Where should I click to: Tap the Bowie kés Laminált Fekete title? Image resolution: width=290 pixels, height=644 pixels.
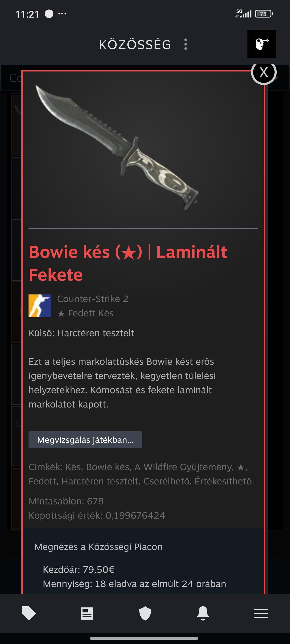point(128,263)
